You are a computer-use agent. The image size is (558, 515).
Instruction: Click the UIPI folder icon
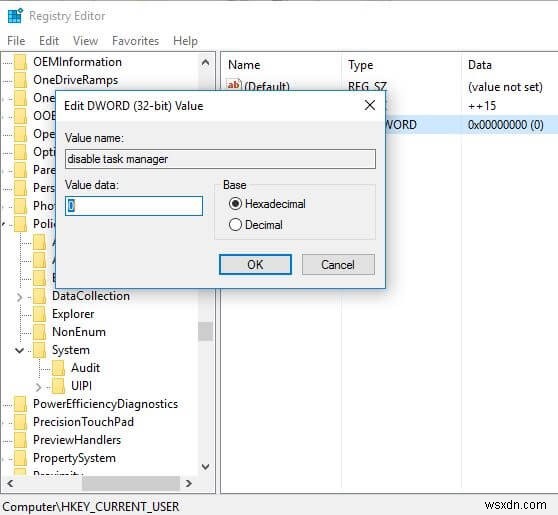coord(58,386)
